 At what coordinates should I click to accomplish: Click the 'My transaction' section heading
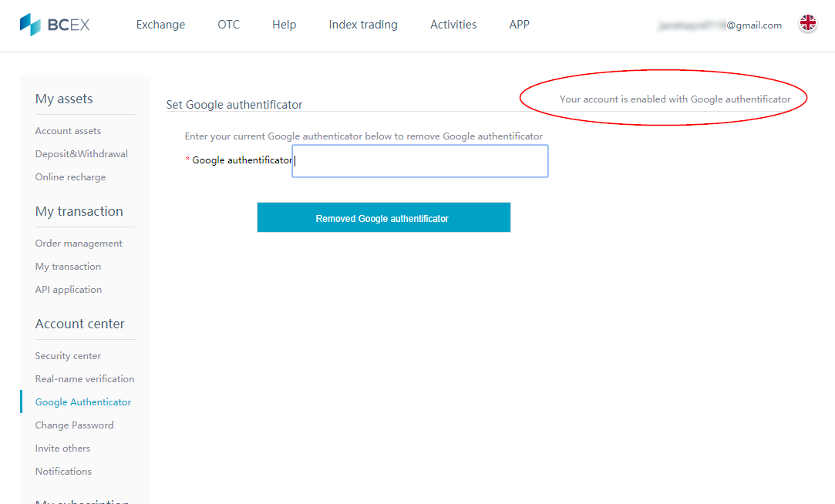coord(79,211)
